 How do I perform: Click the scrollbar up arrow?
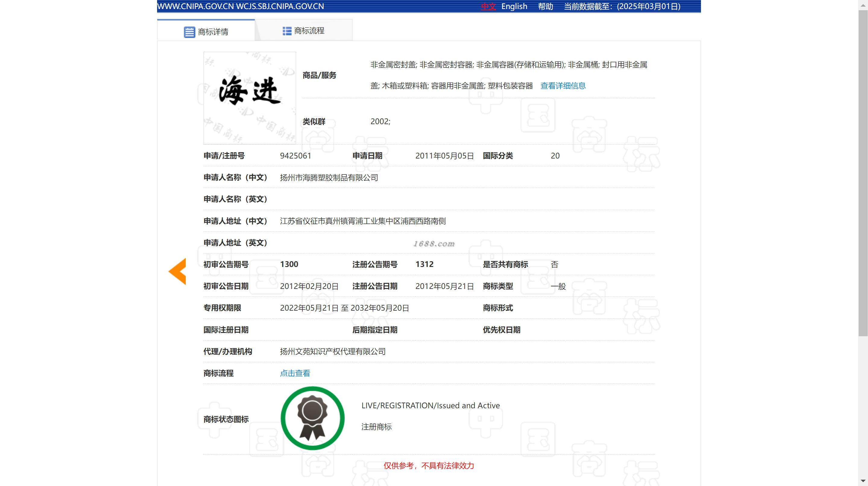(x=863, y=5)
